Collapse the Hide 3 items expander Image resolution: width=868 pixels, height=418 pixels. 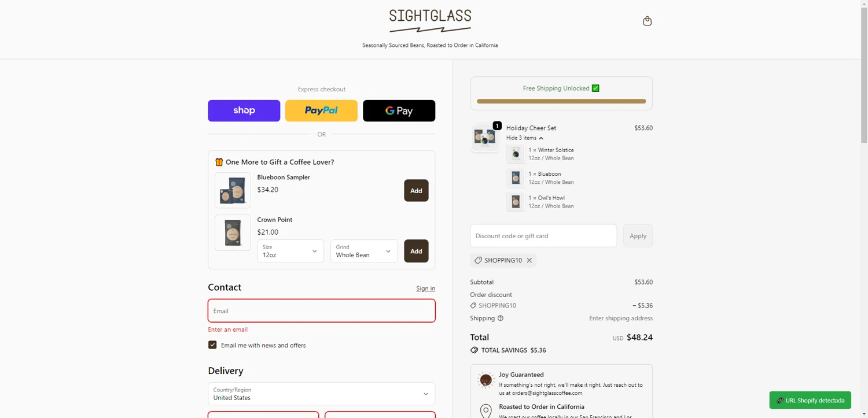(525, 138)
